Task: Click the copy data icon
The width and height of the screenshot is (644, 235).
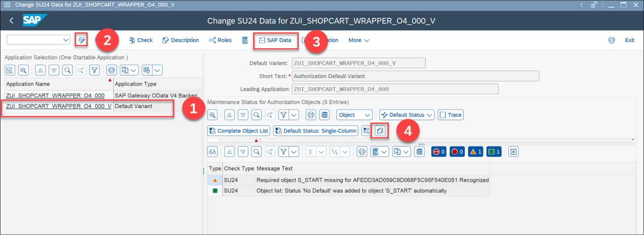Action: pyautogui.click(x=380, y=131)
